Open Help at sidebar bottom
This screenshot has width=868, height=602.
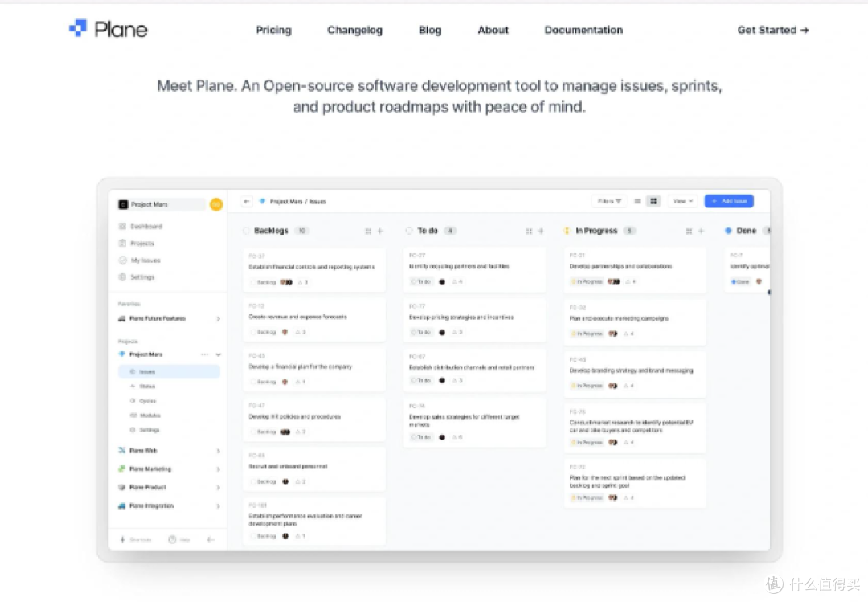click(x=178, y=539)
